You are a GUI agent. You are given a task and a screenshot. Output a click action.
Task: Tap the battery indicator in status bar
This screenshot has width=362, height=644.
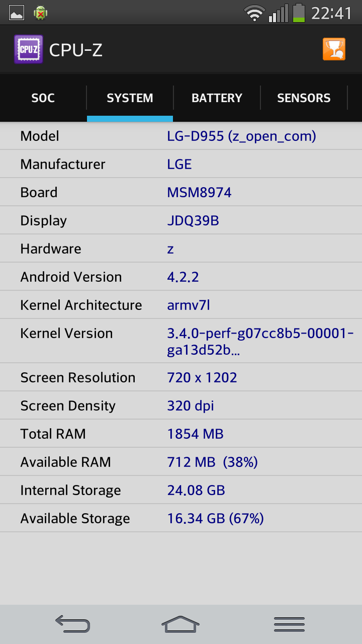[299, 13]
